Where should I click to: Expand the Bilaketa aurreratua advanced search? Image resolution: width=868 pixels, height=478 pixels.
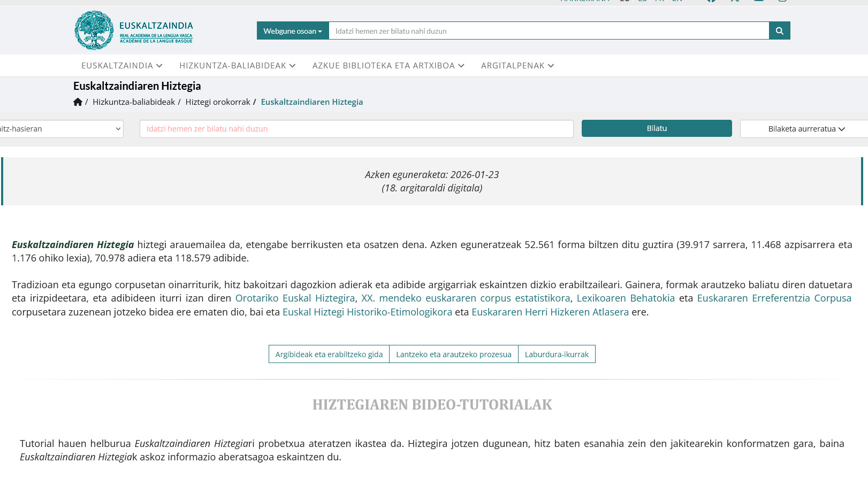[x=805, y=129]
